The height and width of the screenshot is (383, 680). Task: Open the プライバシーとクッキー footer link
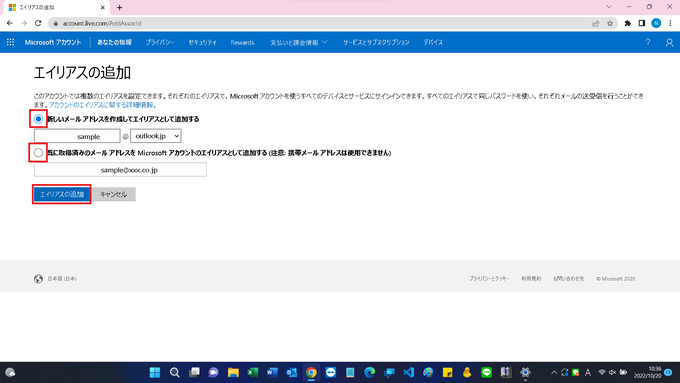click(489, 278)
